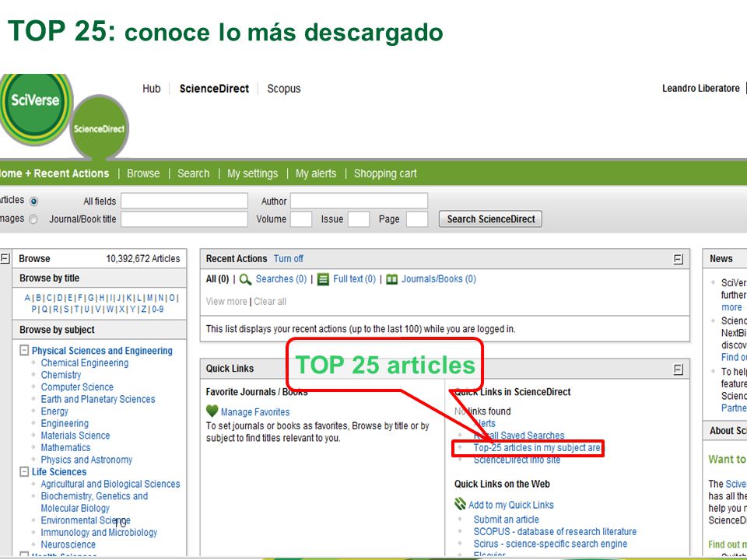Open the Mathematics subject
Viewport: 747px width, 560px height.
[65, 448]
